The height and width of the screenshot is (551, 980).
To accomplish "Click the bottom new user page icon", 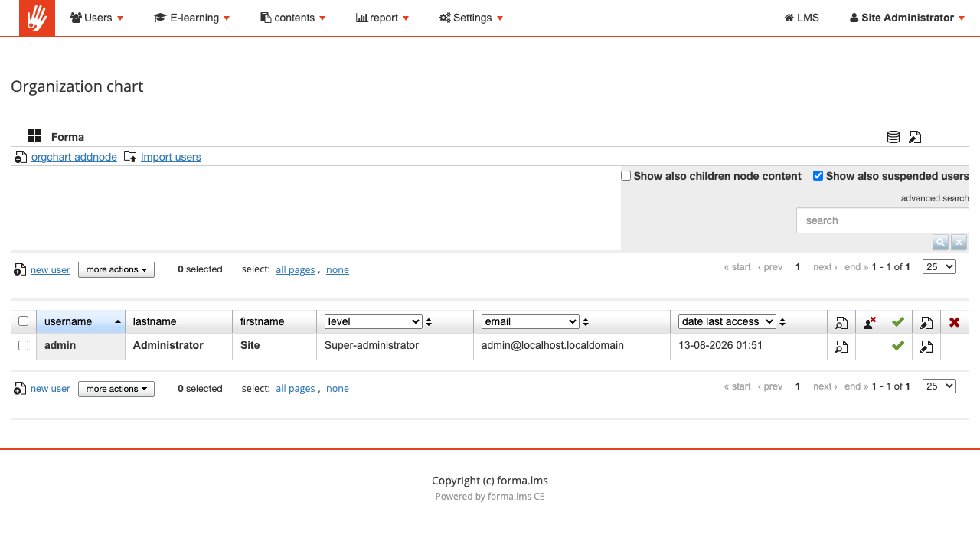I will (x=21, y=390).
